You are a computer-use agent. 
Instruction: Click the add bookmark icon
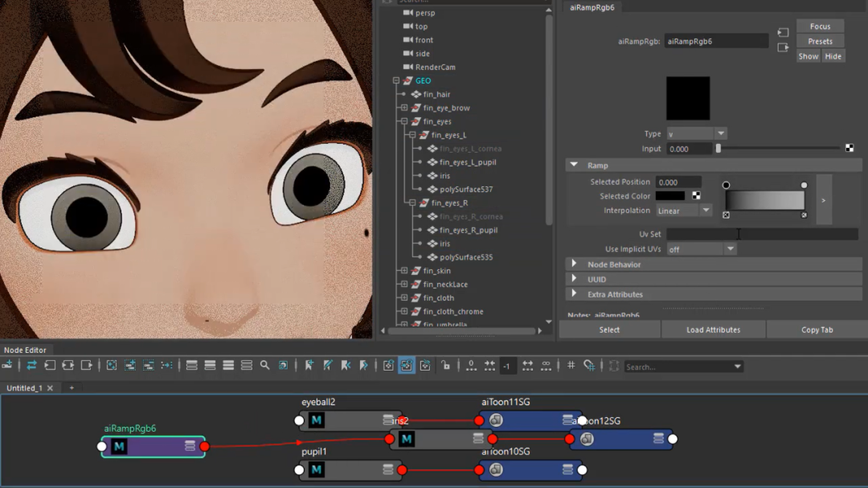(x=309, y=365)
